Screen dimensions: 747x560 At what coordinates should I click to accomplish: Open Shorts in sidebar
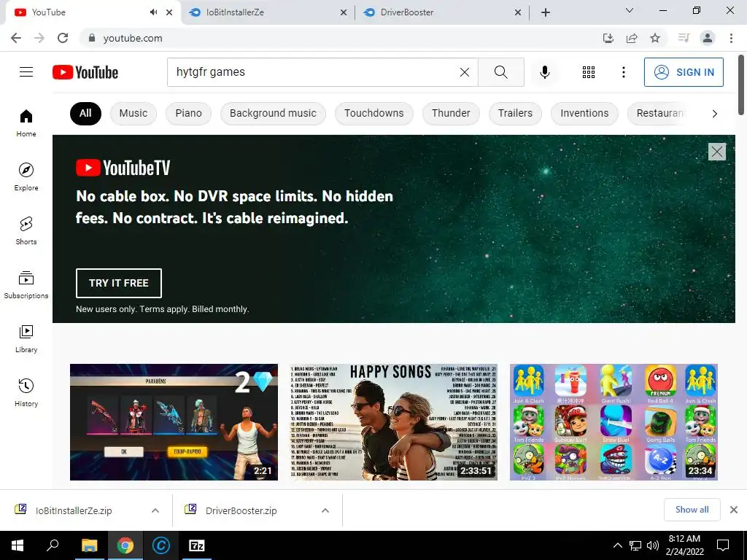(x=26, y=230)
